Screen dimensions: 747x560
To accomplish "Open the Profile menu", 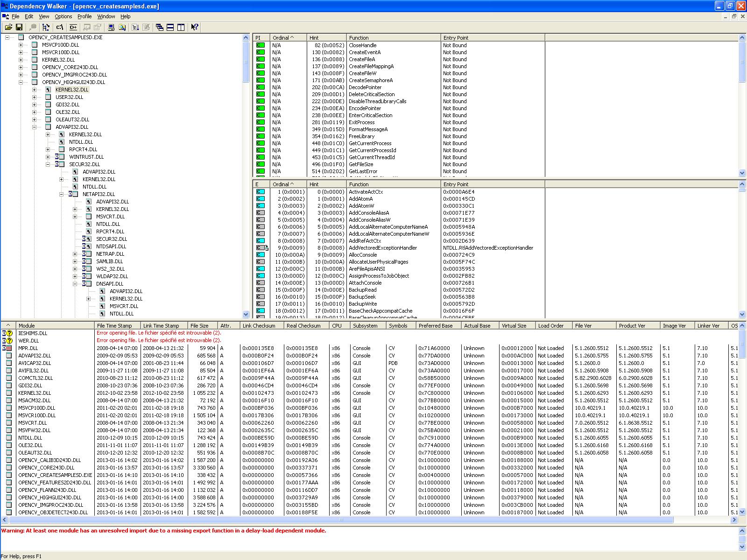I will [85, 16].
